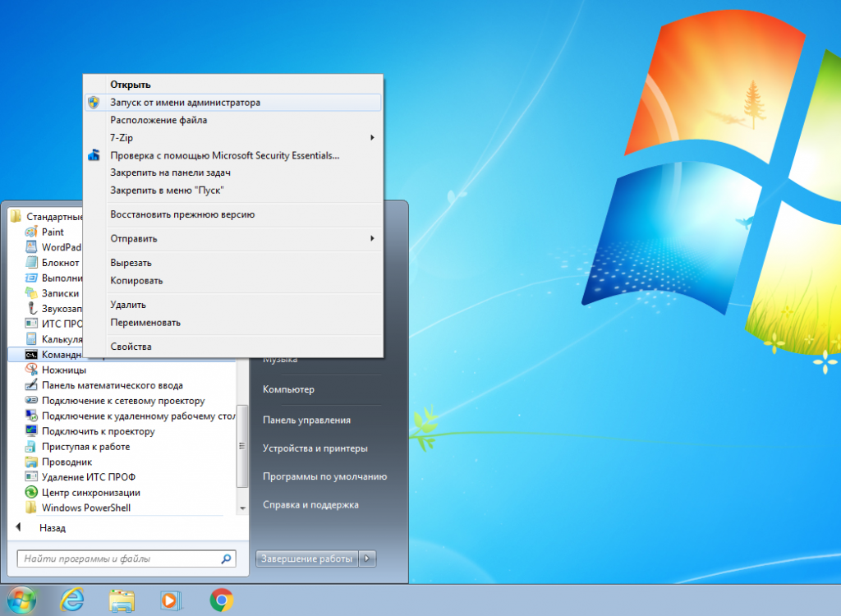Click the programs list scrollbar thumb

pyautogui.click(x=242, y=446)
